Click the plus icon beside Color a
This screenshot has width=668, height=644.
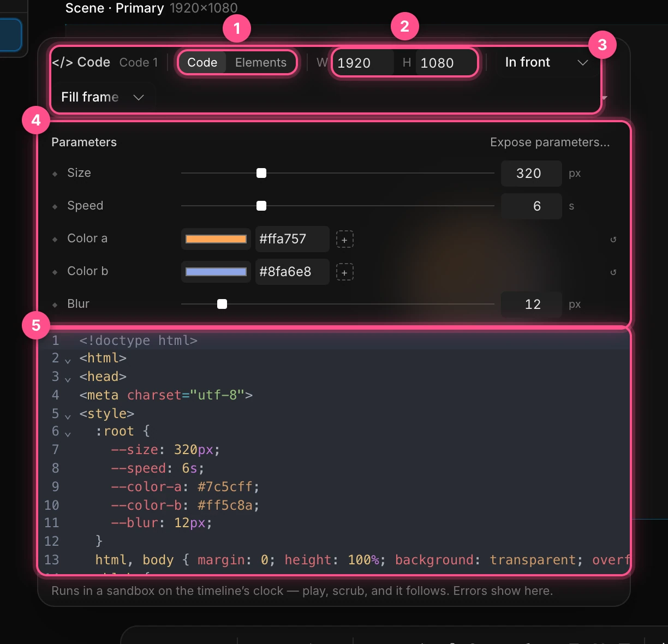(x=344, y=239)
